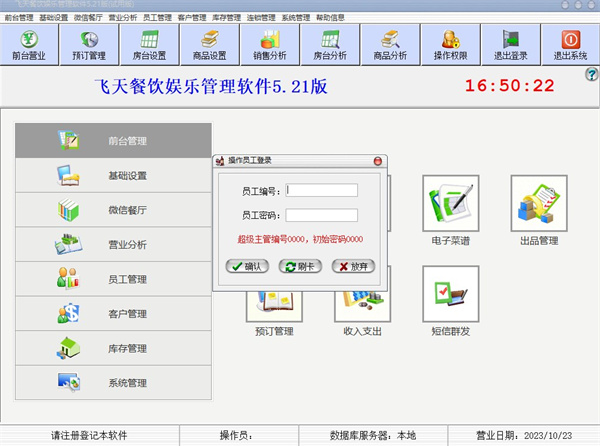Select 员工管理 in the sidebar
The height and width of the screenshot is (446, 600).
tap(113, 279)
